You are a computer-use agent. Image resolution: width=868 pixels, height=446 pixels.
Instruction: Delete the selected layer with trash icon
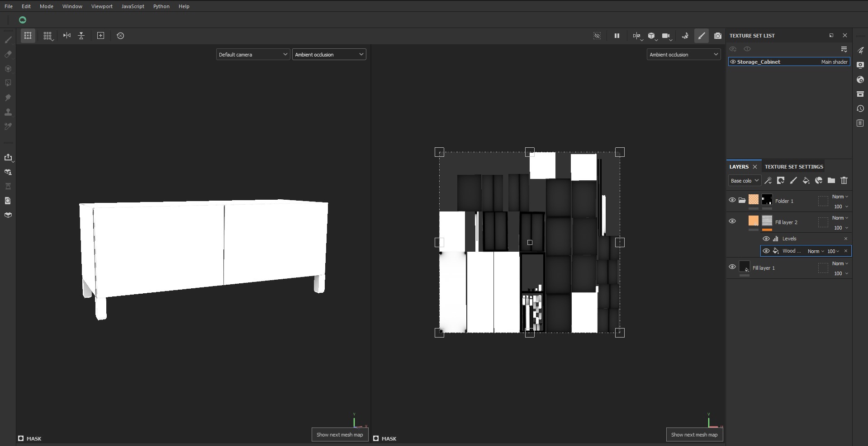click(x=844, y=181)
